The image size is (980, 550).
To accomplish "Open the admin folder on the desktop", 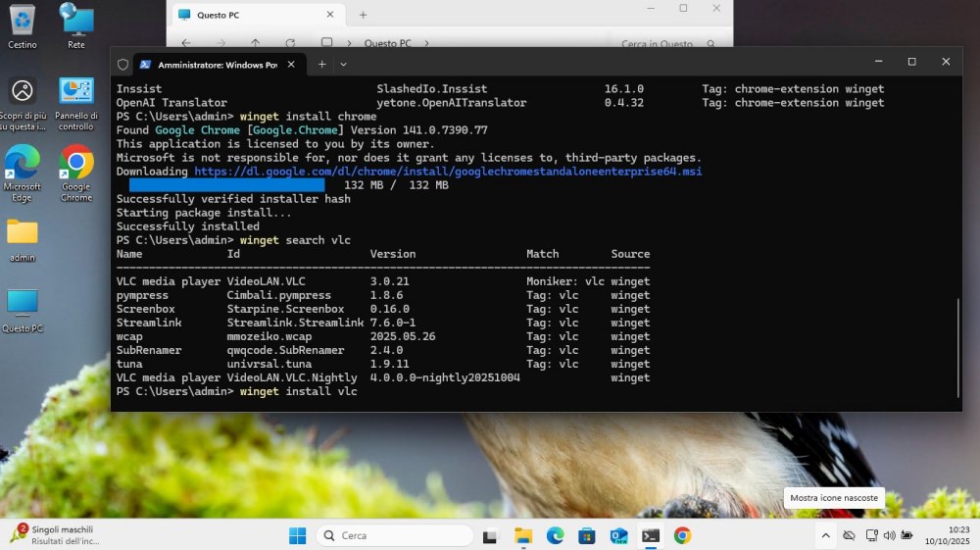I will click(22, 236).
